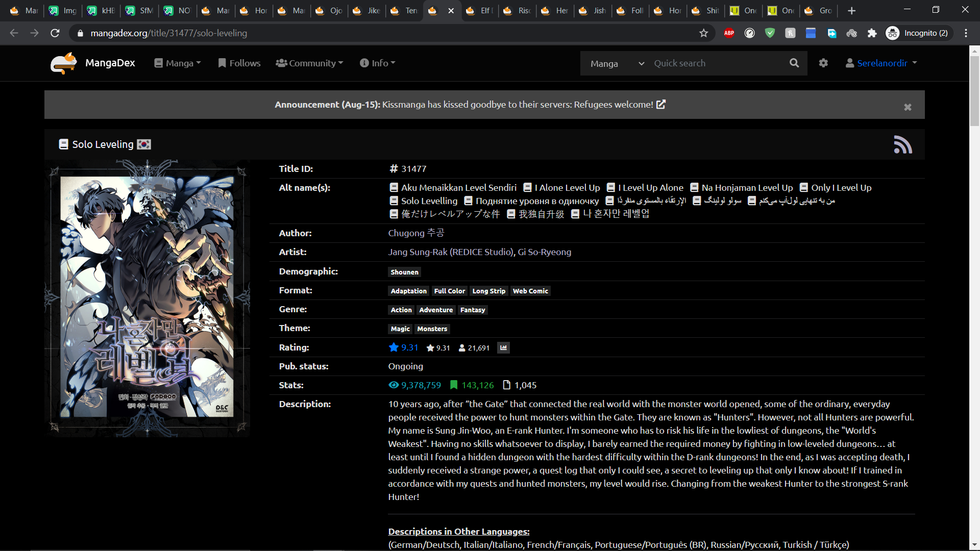Click the search magnifier icon
980x551 pixels.
(794, 63)
